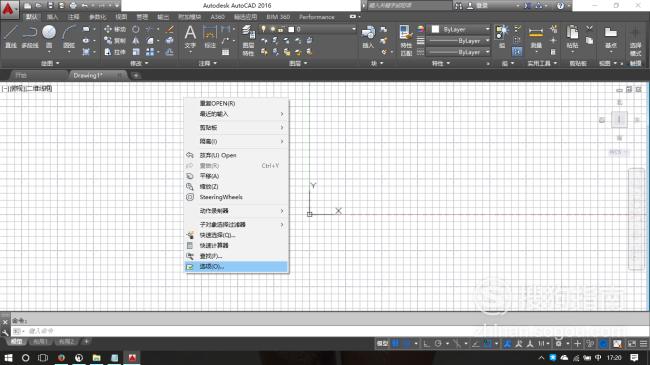This screenshot has height=365, width=650.
Task: Click the white swatch in ByLayer color box
Action: click(x=435, y=29)
